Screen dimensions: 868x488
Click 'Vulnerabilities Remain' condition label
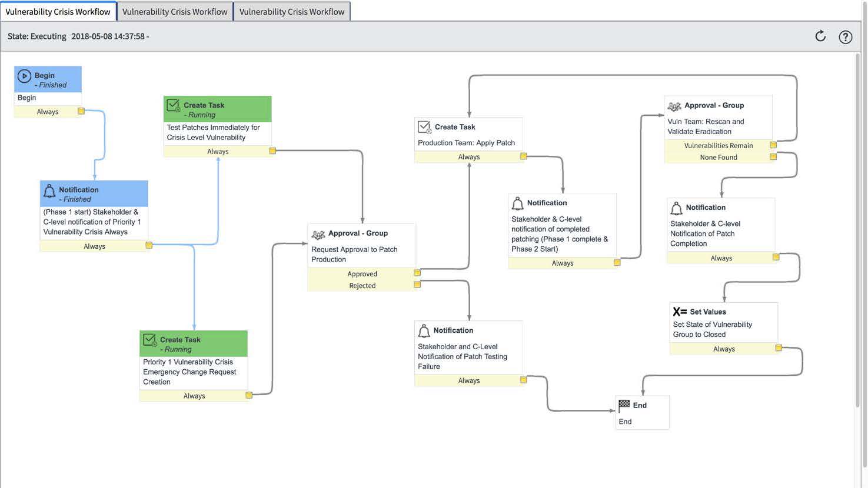(719, 146)
